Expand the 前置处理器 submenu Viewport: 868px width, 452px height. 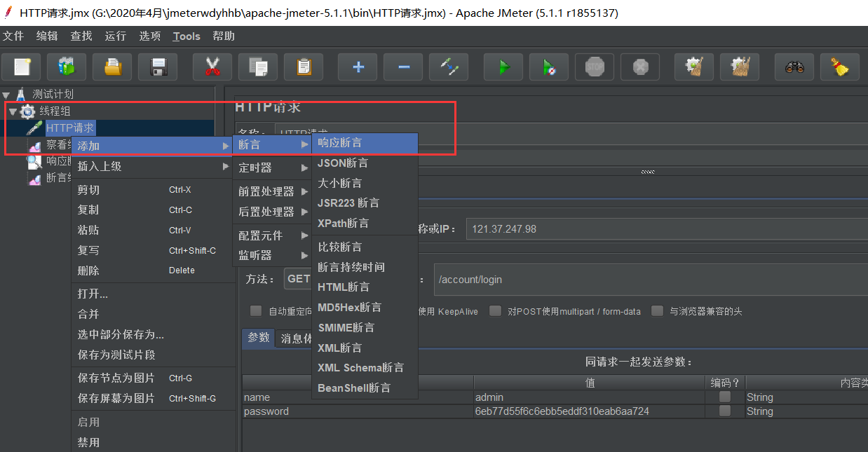pyautogui.click(x=272, y=191)
